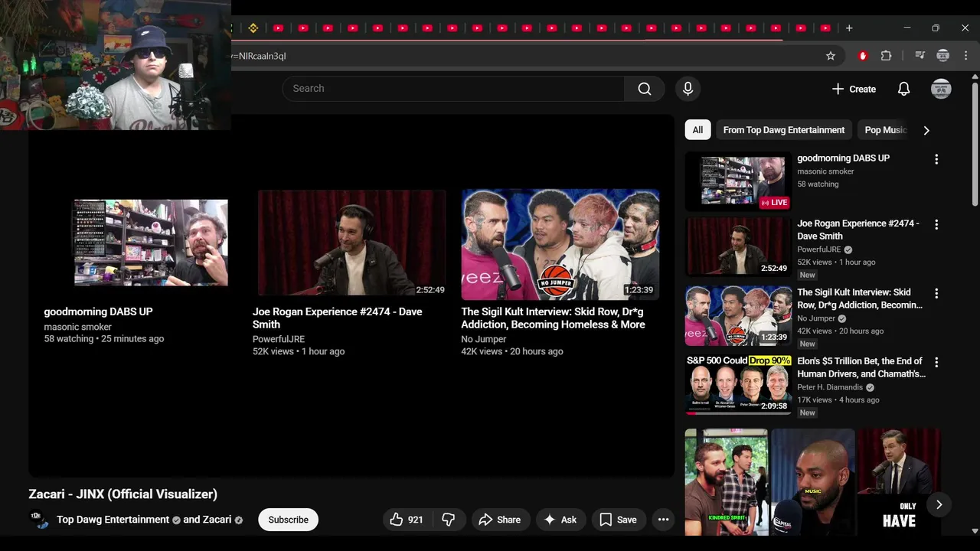Screen dimensions: 980x551
Task: Like the video with 921 likes
Action: (x=406, y=520)
